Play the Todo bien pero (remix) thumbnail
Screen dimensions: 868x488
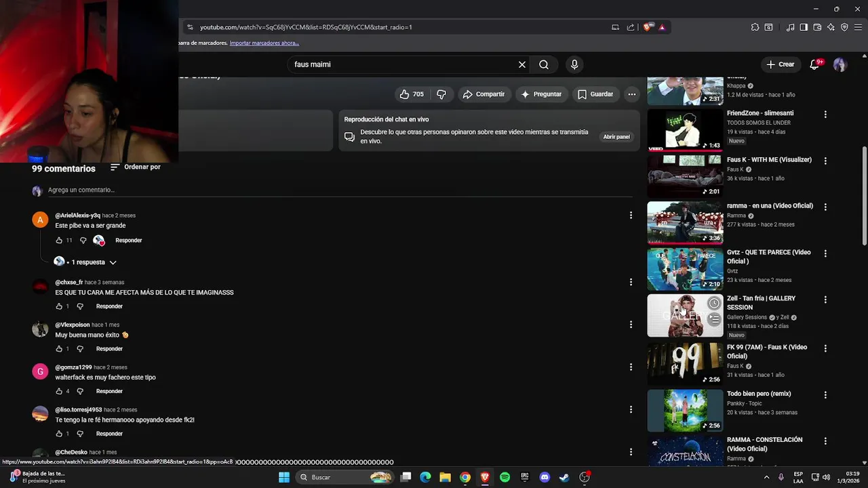click(x=685, y=410)
